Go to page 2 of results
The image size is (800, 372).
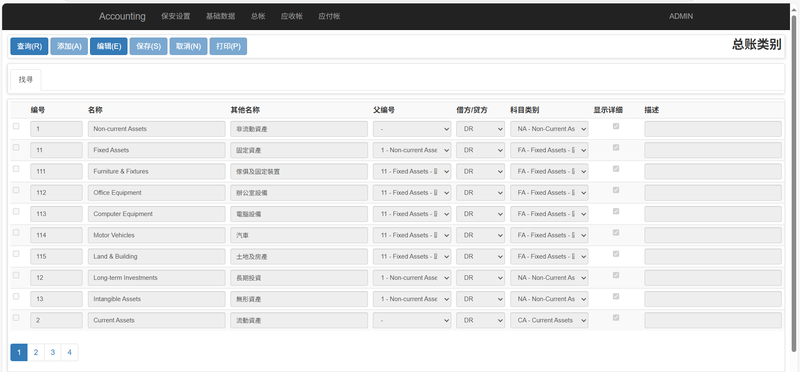[36, 352]
